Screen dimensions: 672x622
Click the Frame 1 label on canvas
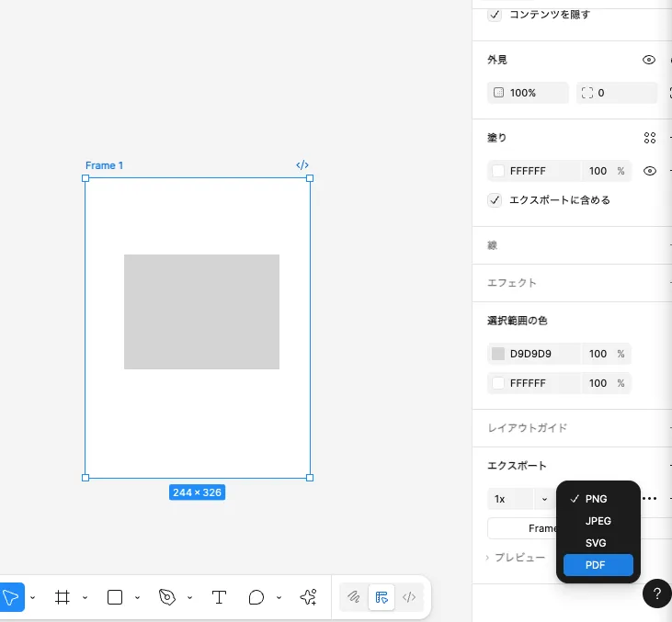(x=104, y=165)
